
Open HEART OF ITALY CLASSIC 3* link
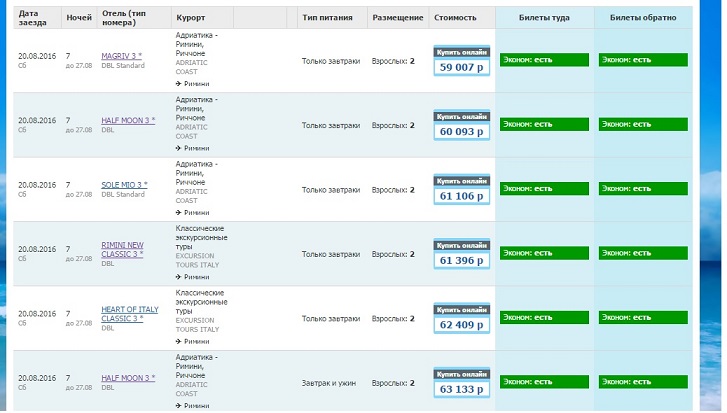(130, 314)
